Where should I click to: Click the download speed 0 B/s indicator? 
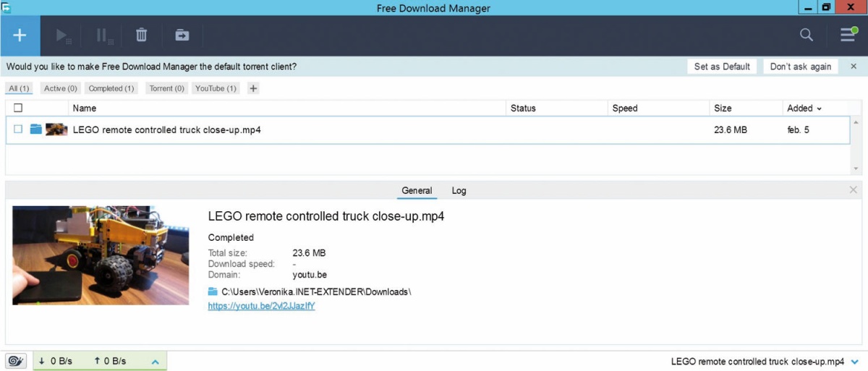55,361
